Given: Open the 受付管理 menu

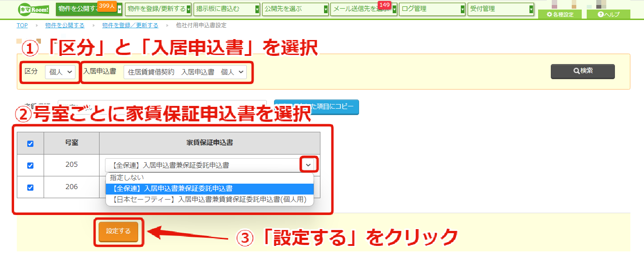Looking at the screenshot, I should pyautogui.click(x=501, y=9).
